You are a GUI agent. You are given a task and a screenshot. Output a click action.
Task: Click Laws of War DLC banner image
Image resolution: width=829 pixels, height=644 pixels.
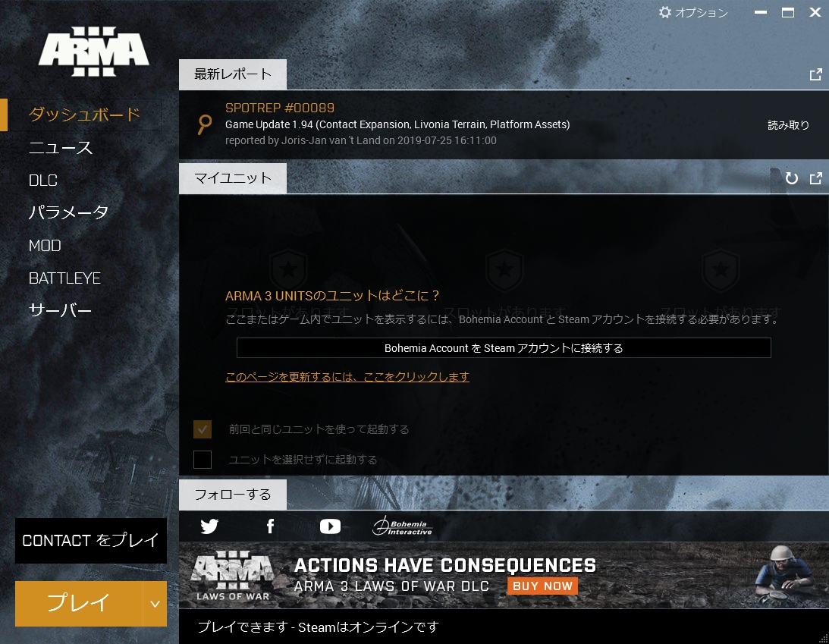(504, 576)
